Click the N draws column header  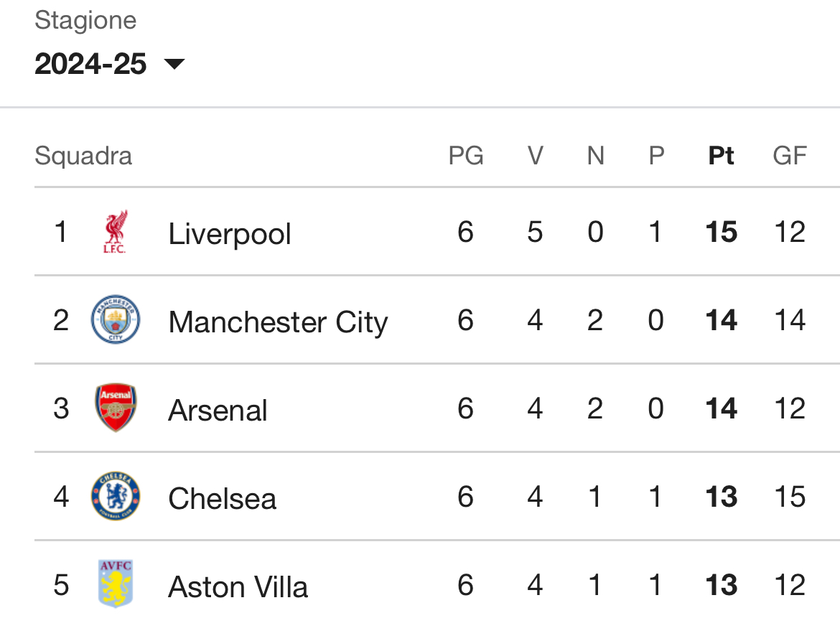(596, 156)
